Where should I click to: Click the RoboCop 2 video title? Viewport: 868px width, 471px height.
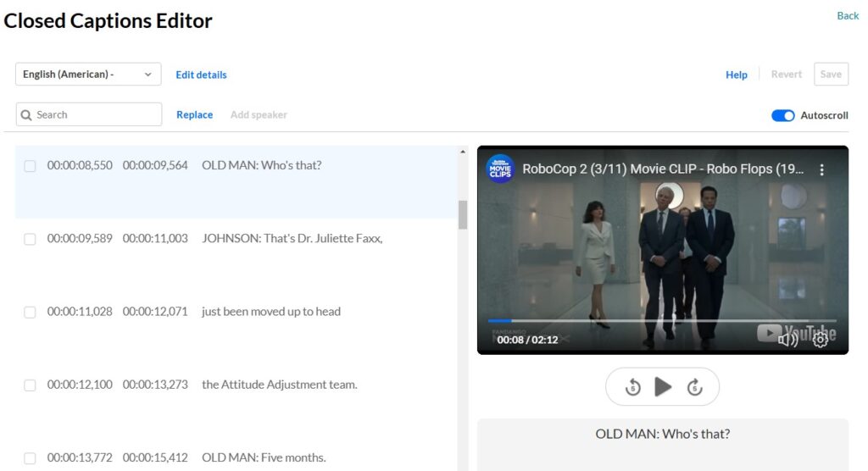click(x=663, y=169)
